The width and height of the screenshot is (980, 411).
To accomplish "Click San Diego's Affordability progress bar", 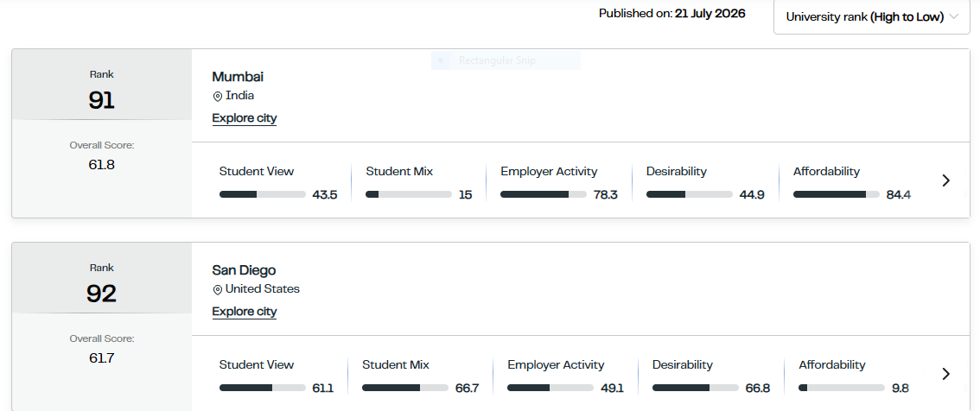I will click(x=842, y=388).
